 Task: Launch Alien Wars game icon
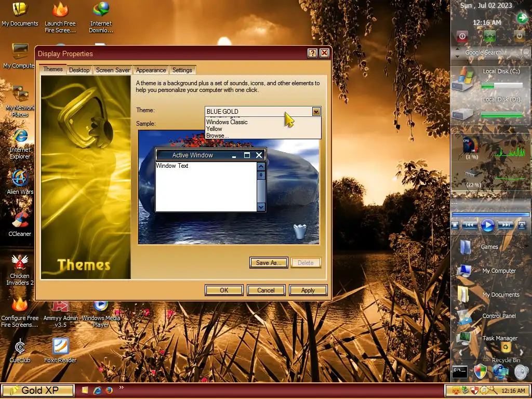[x=20, y=182]
